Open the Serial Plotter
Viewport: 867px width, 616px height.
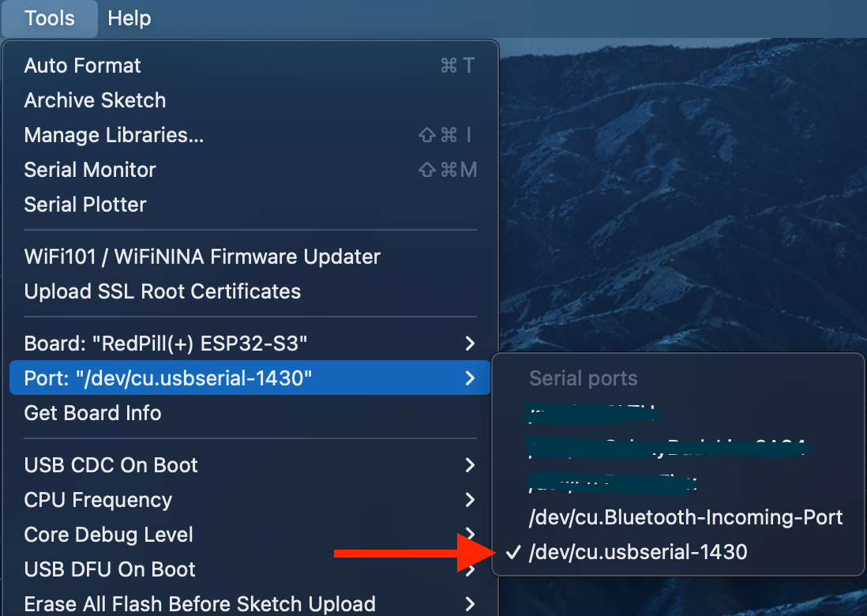click(x=85, y=205)
